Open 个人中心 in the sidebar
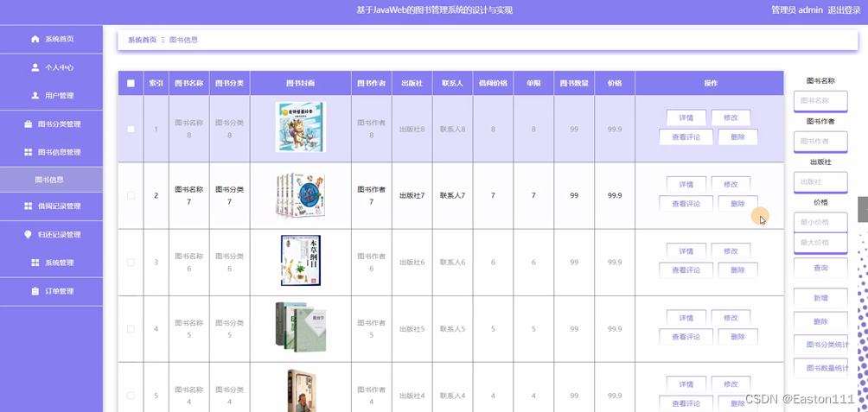 [x=52, y=67]
